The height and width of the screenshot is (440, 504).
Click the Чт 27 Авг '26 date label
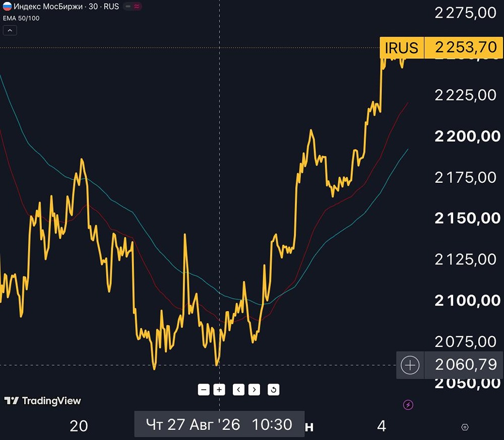coord(193,424)
